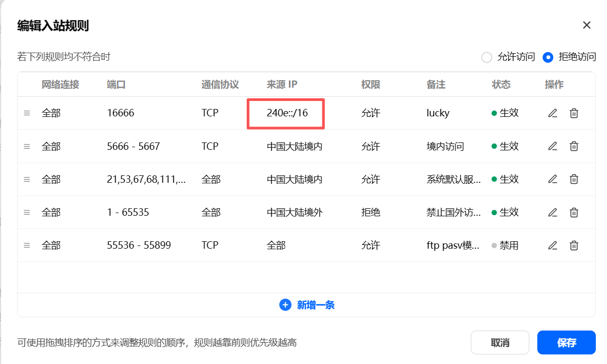Click the 网络连接 column header

[61, 84]
